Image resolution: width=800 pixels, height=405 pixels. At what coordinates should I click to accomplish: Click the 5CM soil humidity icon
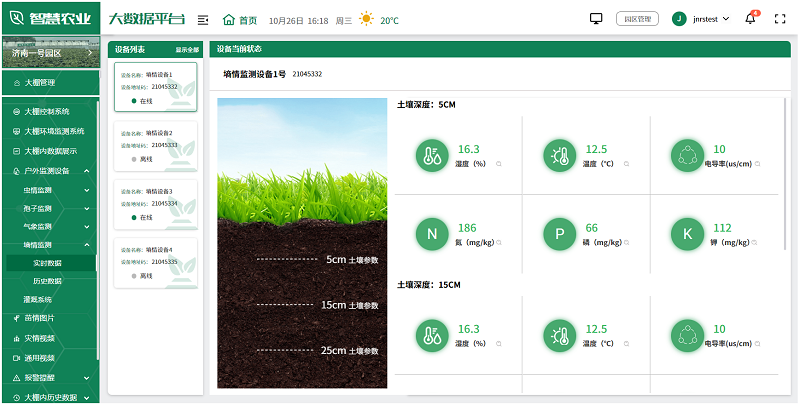(432, 155)
